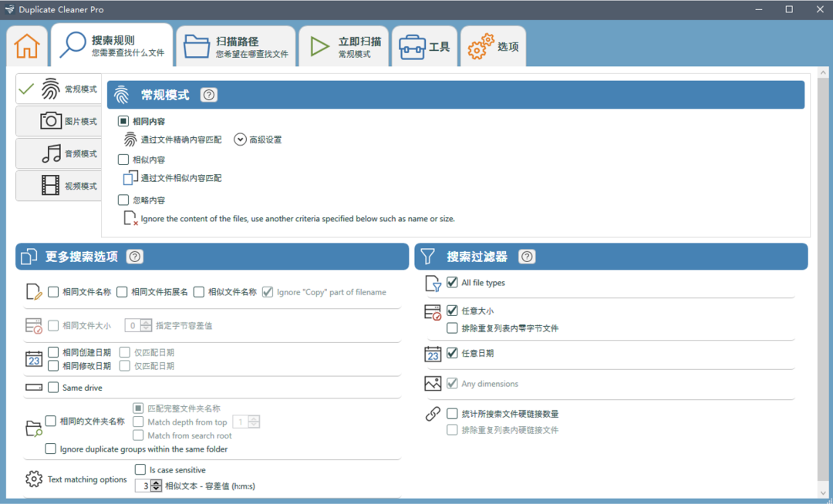This screenshot has width=833, height=504.
Task: Click the scrollbar up arrow
Action: coord(823,72)
